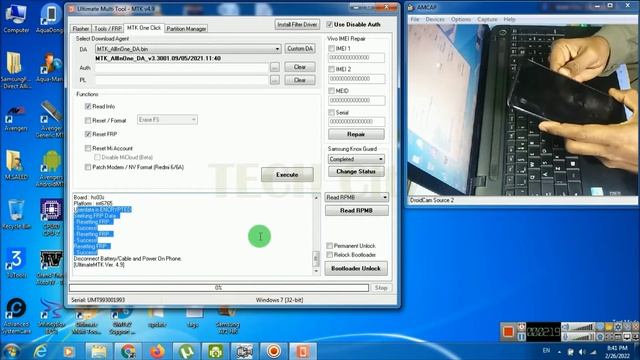640x360 pixels.
Task: Open the Avenger Generic MTK shortcut
Action: tap(51, 119)
